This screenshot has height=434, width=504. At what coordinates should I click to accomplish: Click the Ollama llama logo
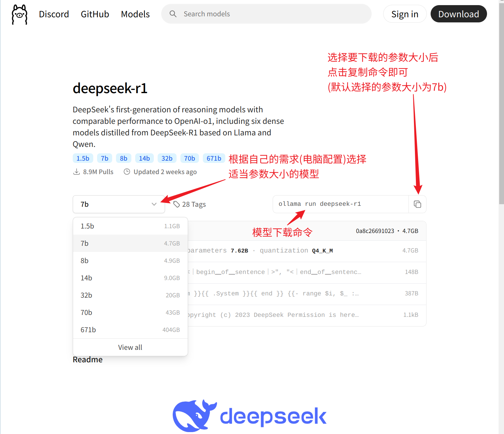click(20, 14)
